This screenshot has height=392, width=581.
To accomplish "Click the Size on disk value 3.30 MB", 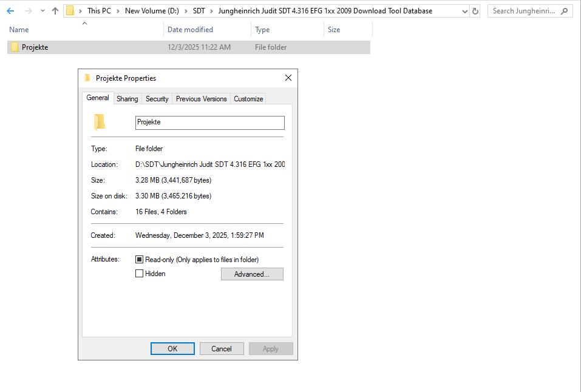I will tap(173, 196).
